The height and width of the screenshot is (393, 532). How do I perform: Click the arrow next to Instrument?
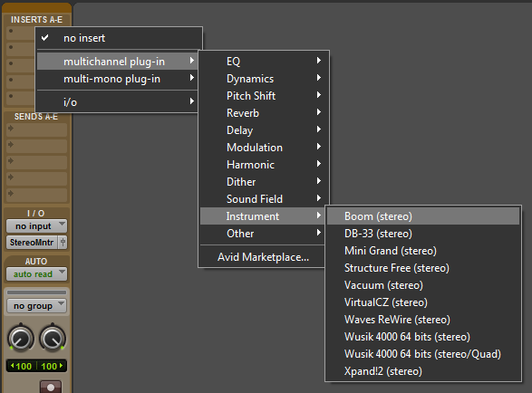coord(319,215)
